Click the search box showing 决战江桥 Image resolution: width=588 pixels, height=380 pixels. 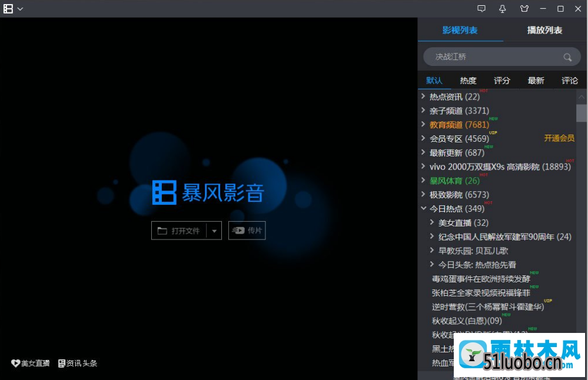click(501, 57)
